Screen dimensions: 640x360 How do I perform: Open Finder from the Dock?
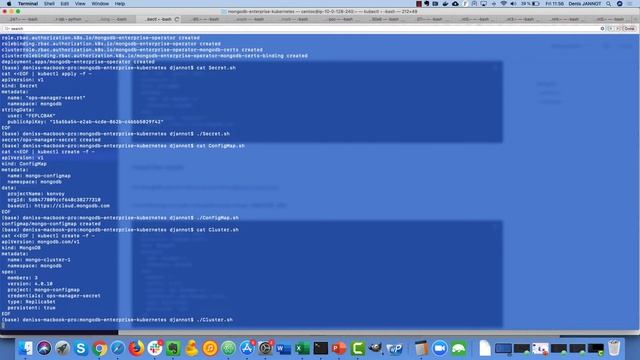point(25,348)
